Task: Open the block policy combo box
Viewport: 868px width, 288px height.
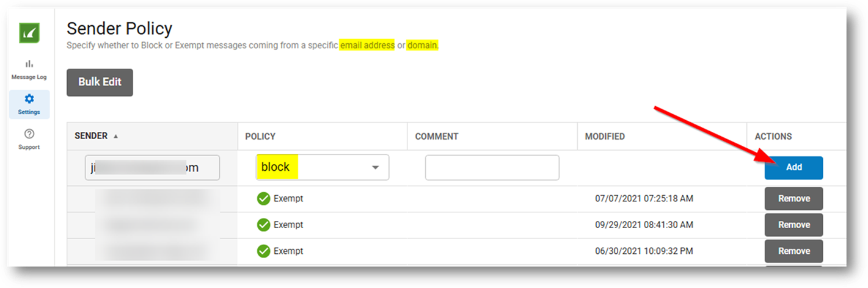Action: pos(323,168)
